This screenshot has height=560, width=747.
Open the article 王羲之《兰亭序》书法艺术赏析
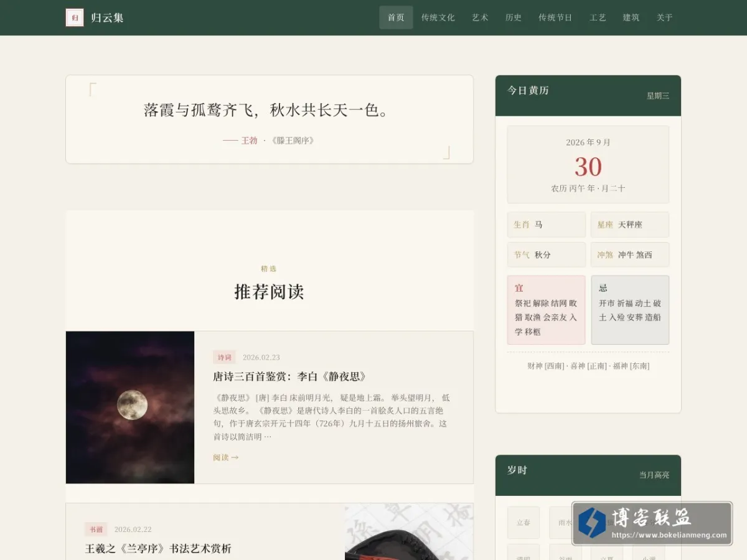coord(158,548)
